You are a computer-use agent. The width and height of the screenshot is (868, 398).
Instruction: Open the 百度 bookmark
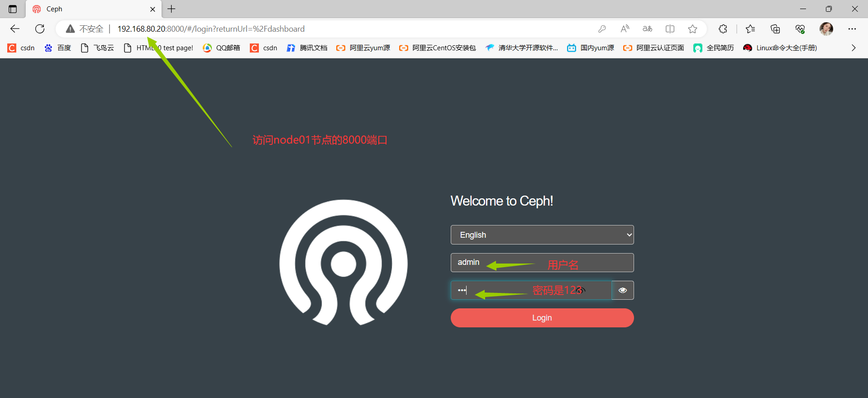57,48
